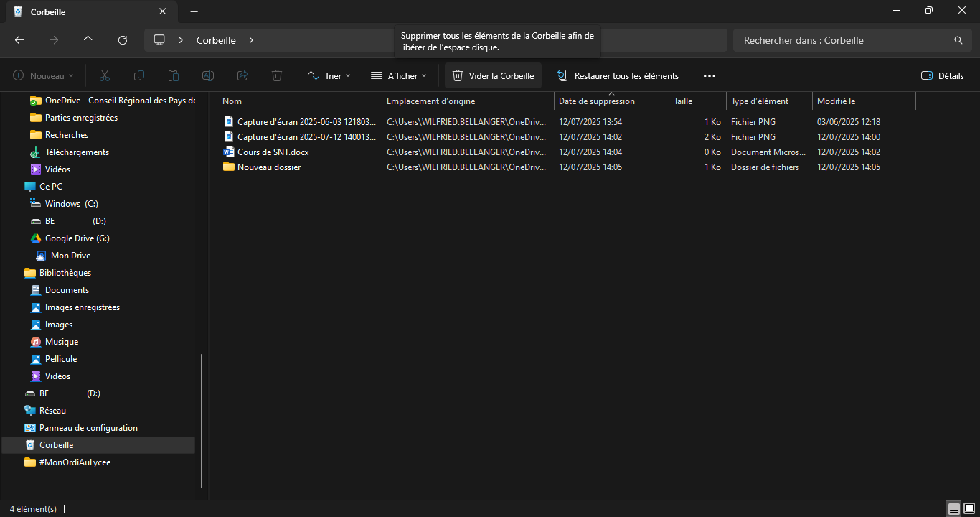Open Panneau de configuration in sidebar
Image resolution: width=980 pixels, height=517 pixels.
click(x=88, y=428)
